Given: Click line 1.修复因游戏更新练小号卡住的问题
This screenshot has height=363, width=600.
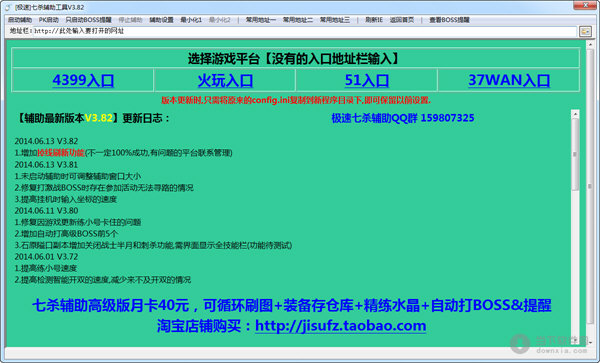Looking at the screenshot, I should pos(78,222).
